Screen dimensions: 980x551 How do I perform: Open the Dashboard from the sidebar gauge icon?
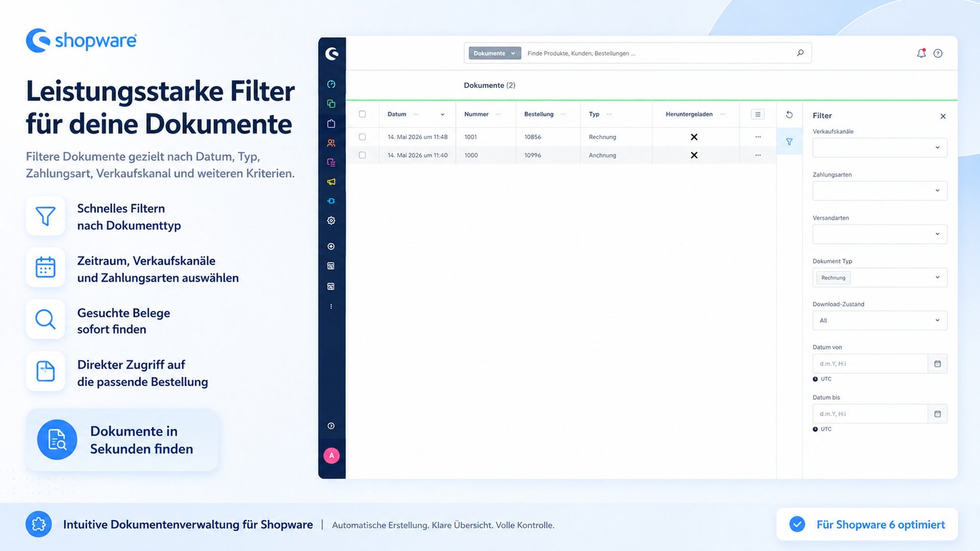click(331, 84)
